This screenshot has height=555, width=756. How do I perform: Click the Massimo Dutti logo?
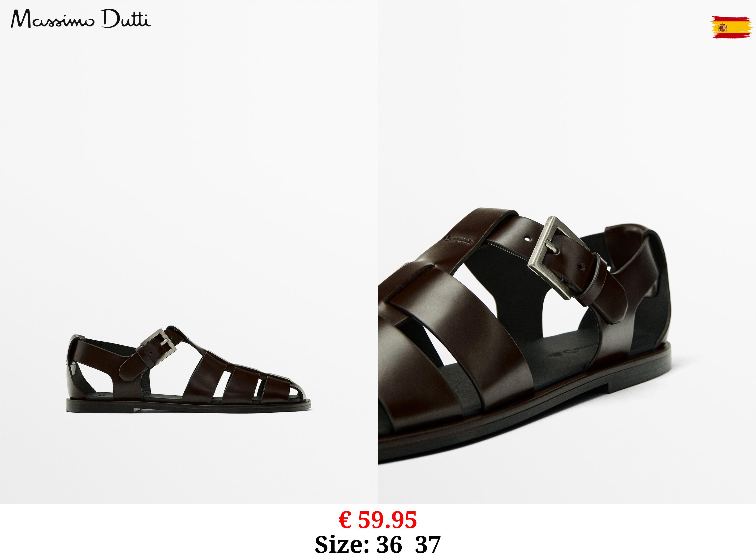tap(81, 19)
